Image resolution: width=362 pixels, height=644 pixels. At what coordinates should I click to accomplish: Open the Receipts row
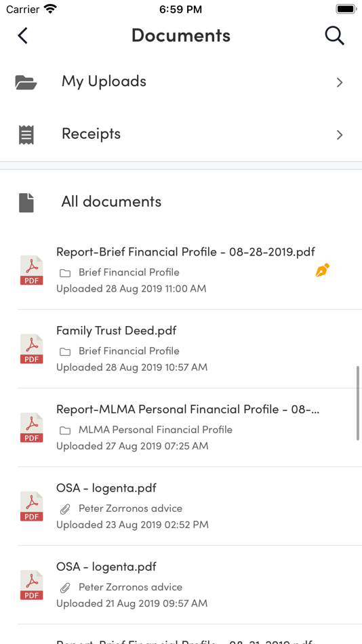181,135
